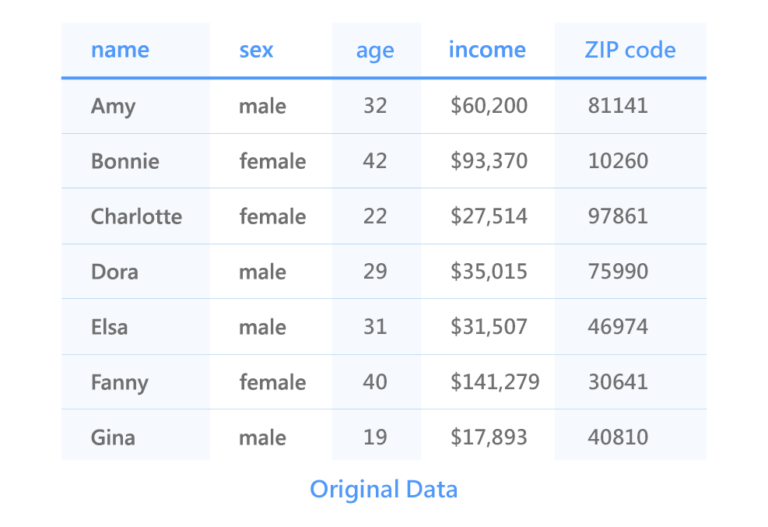Click the ZIP code column header
This screenshot has width=768, height=527.
coord(630,50)
